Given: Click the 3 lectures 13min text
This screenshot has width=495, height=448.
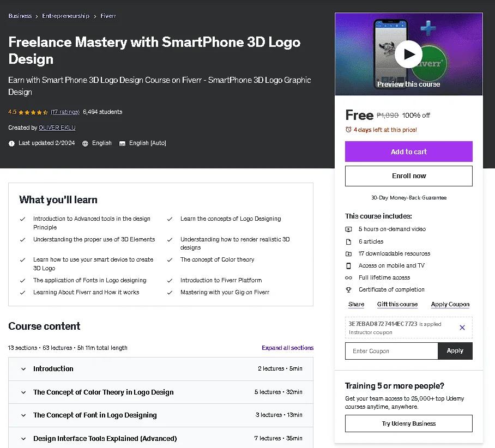Looking at the screenshot, I should click(279, 415).
